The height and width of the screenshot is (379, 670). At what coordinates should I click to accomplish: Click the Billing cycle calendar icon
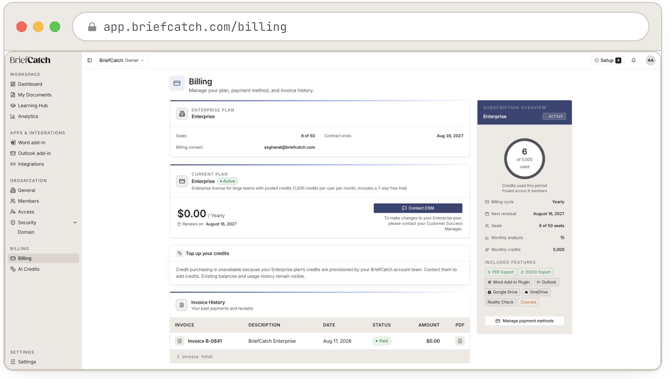point(487,202)
